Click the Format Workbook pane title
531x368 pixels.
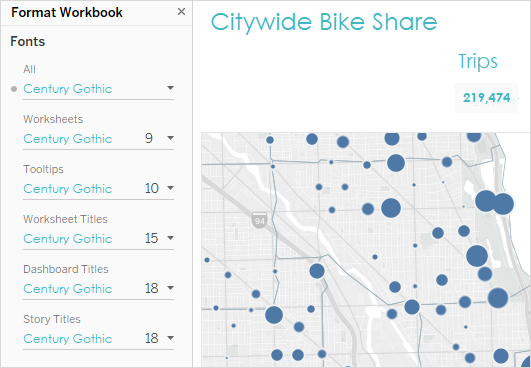pyautogui.click(x=67, y=13)
